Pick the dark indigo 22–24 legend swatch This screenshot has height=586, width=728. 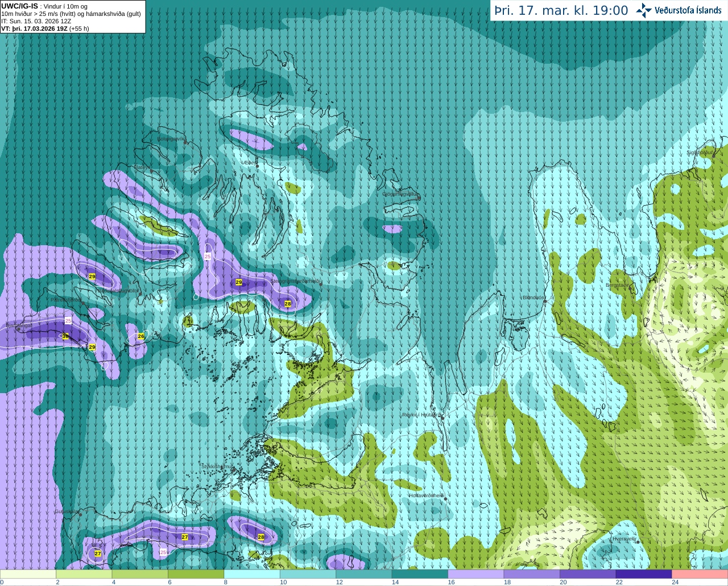tap(644, 574)
